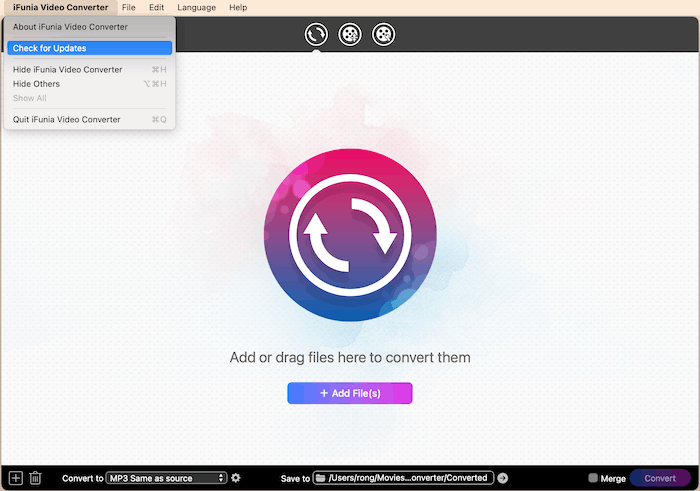Enable the Merge checkbox
The width and height of the screenshot is (700, 491).
click(593, 478)
